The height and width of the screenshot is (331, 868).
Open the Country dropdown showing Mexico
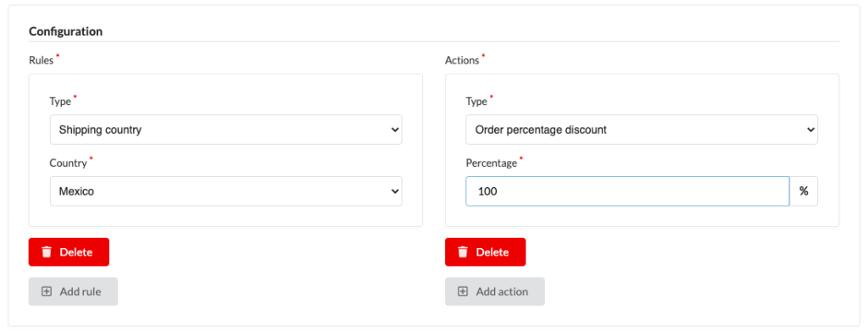(x=225, y=191)
